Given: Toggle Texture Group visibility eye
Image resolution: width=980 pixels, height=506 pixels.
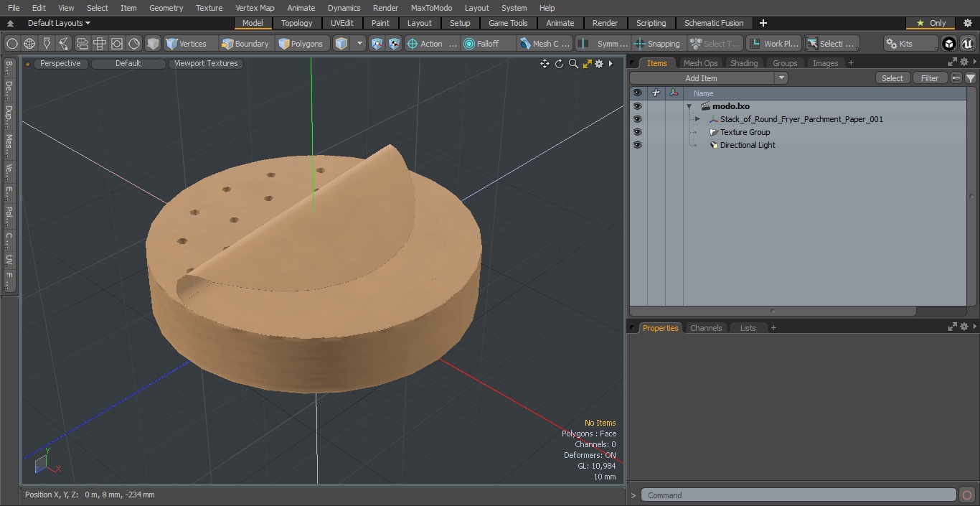Looking at the screenshot, I should (637, 132).
